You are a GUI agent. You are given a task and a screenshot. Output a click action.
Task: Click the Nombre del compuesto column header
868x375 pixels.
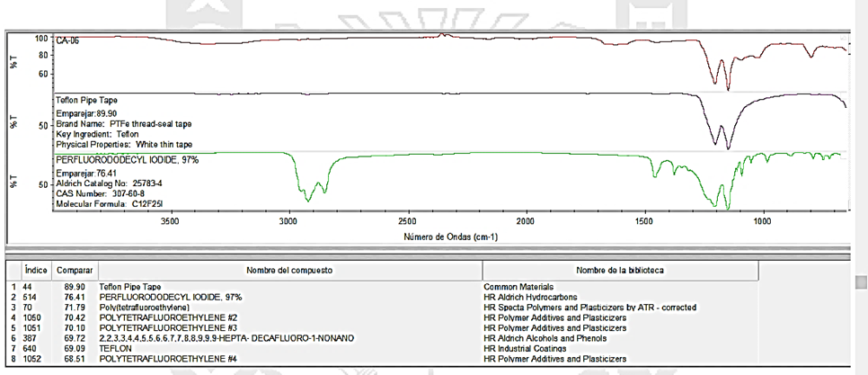pyautogui.click(x=285, y=269)
